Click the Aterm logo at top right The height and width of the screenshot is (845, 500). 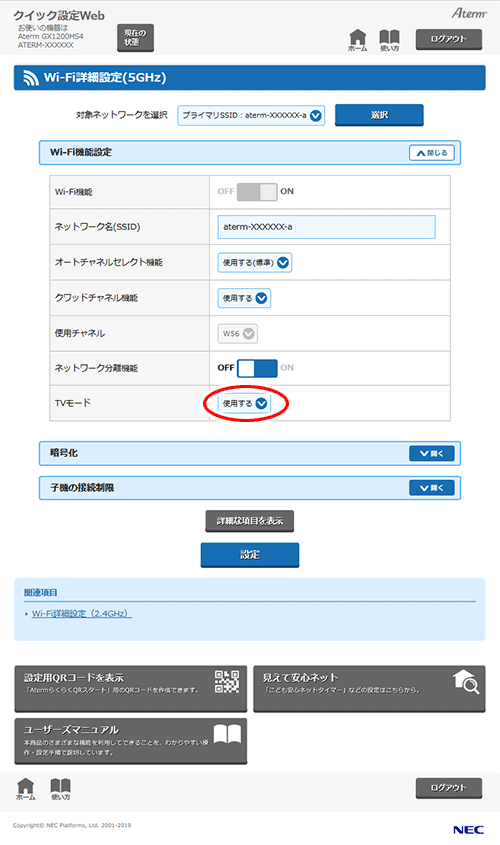point(469,13)
